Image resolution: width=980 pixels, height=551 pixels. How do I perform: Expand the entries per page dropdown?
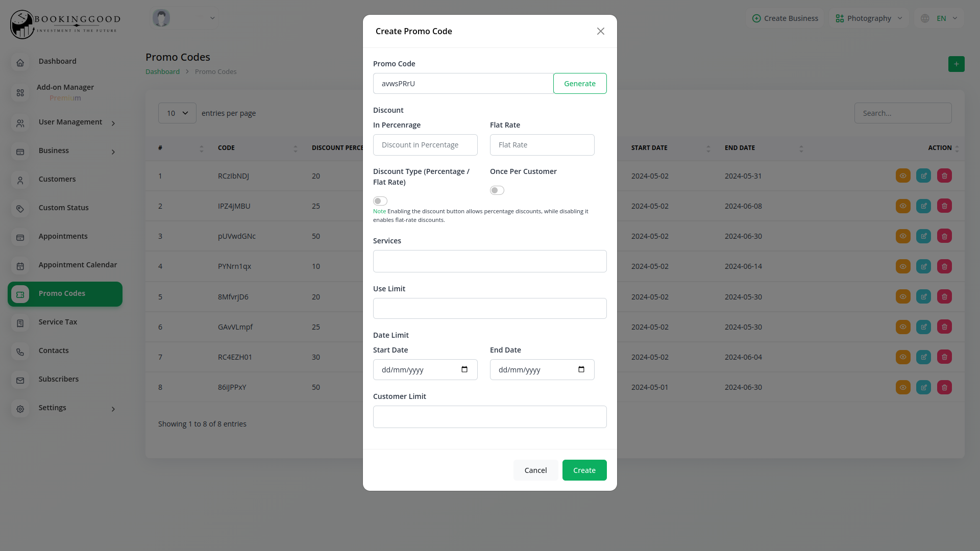tap(176, 112)
